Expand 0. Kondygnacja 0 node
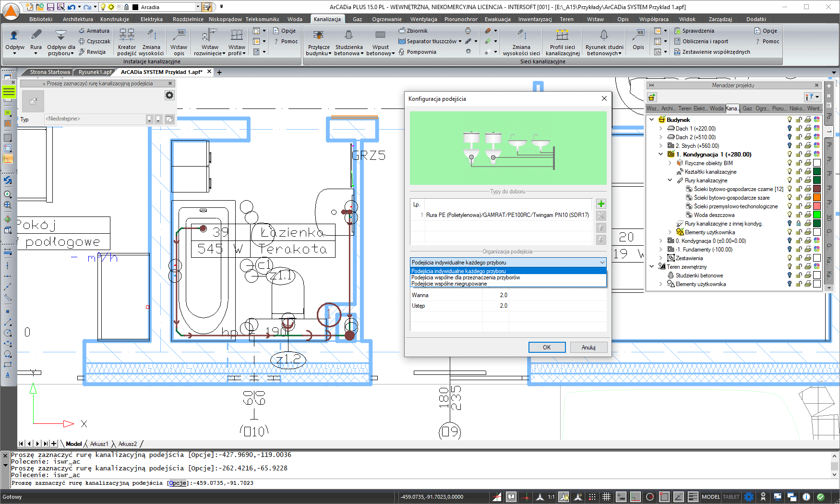The image size is (840, 504). click(661, 241)
